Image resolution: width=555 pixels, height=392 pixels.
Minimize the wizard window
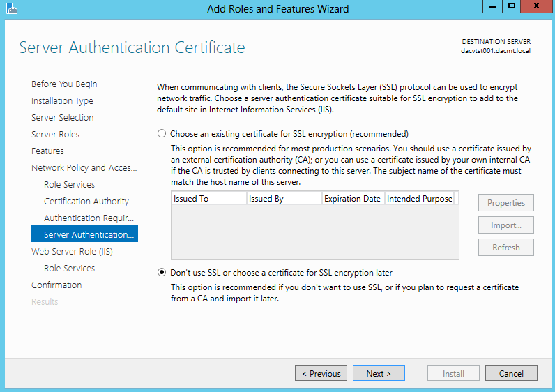(x=492, y=6)
